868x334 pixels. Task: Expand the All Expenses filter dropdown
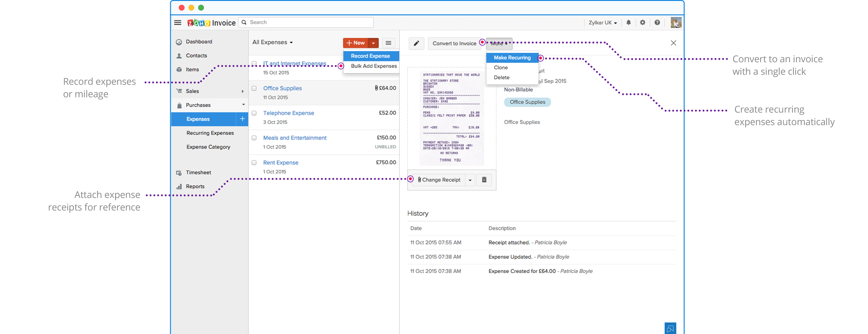click(x=272, y=43)
